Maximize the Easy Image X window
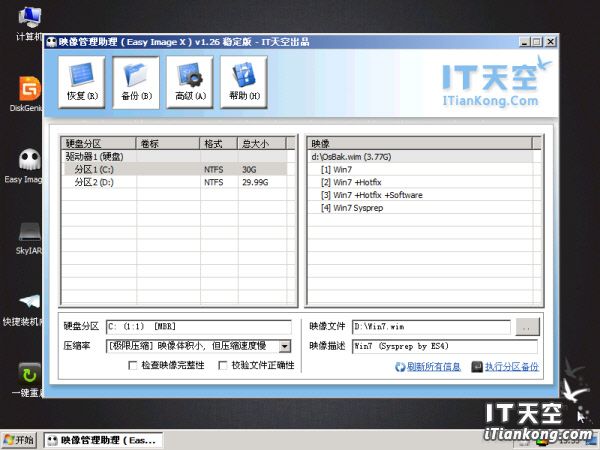The height and width of the screenshot is (450, 600). (x=536, y=42)
